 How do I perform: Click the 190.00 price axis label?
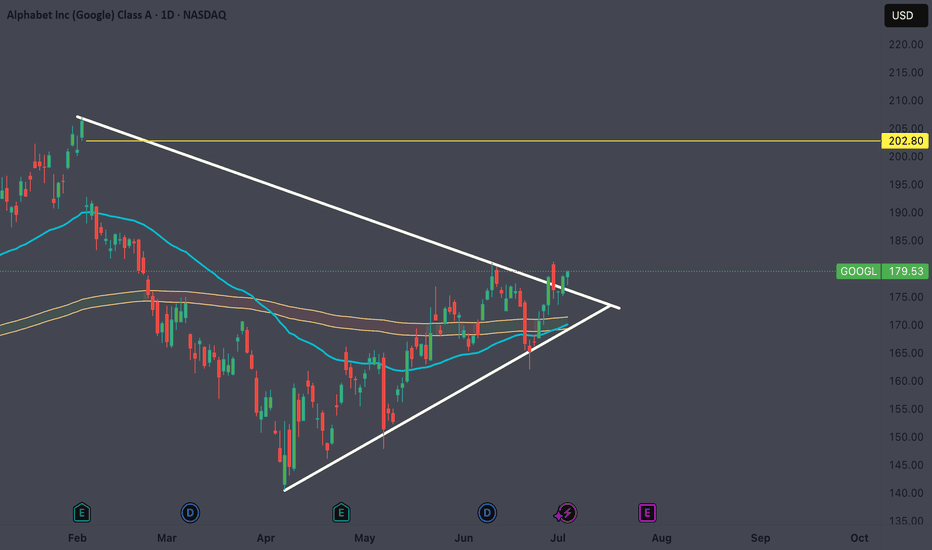pos(906,213)
